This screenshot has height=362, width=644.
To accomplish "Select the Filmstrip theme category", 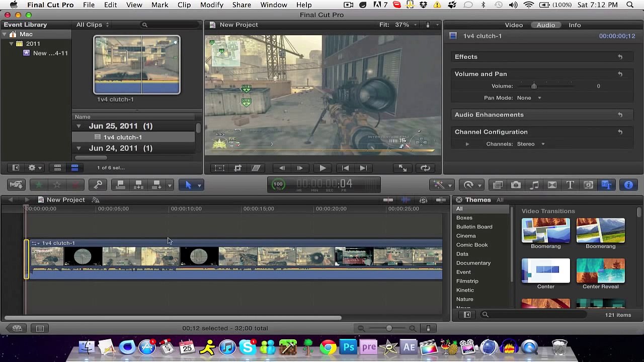I will tap(467, 281).
